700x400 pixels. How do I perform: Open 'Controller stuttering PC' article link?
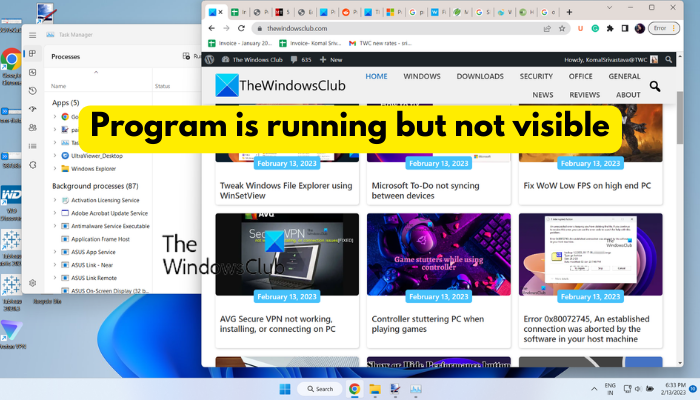(428, 324)
